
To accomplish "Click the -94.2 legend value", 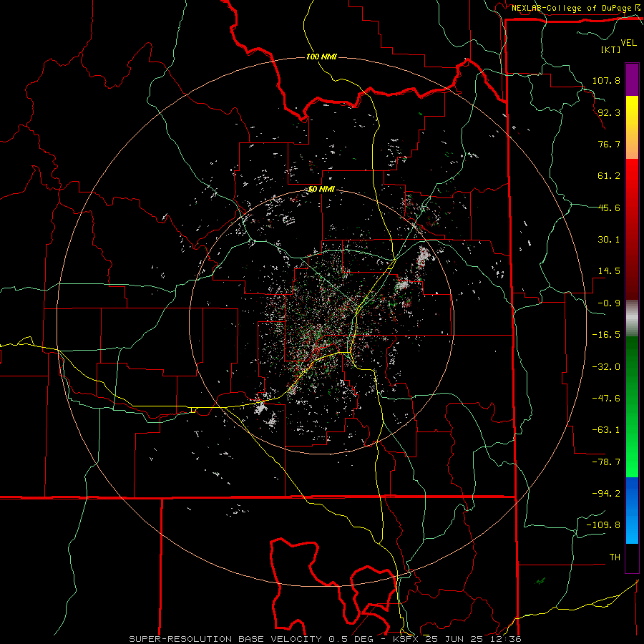I will (x=606, y=494).
